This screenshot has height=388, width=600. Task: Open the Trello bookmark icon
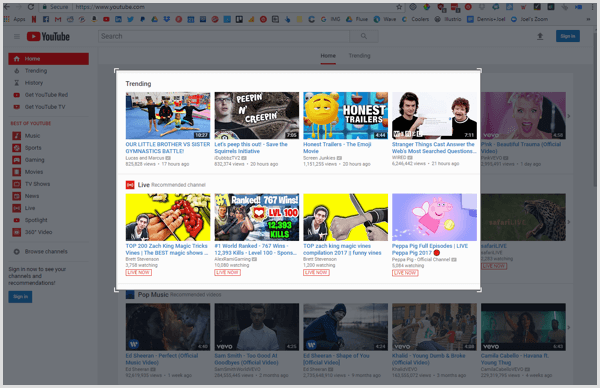(239, 19)
